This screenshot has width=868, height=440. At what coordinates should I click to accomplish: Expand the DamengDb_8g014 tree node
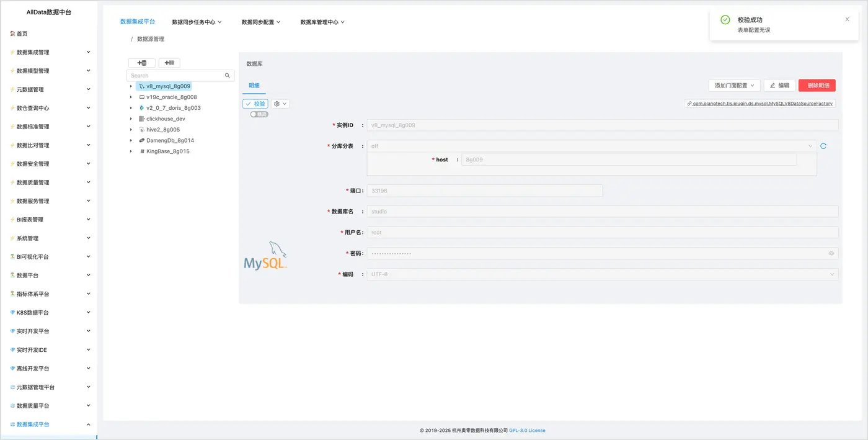tap(131, 140)
